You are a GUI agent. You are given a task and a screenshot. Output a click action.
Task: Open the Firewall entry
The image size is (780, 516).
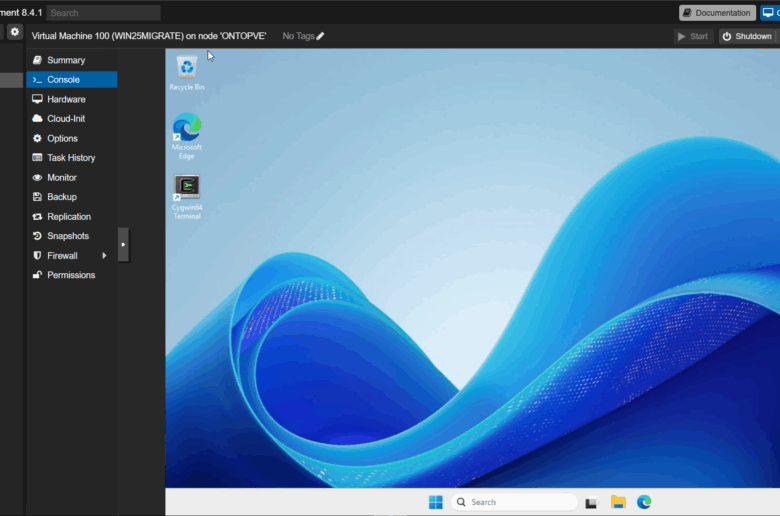(x=72, y=255)
